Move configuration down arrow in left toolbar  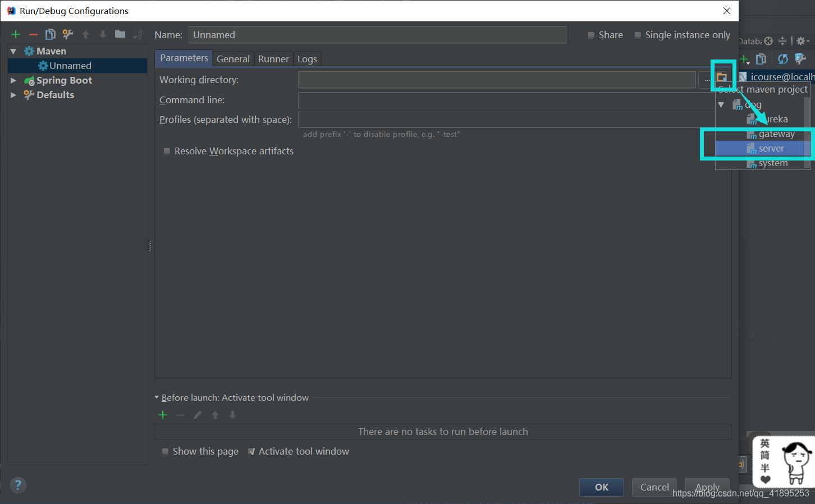pos(103,34)
